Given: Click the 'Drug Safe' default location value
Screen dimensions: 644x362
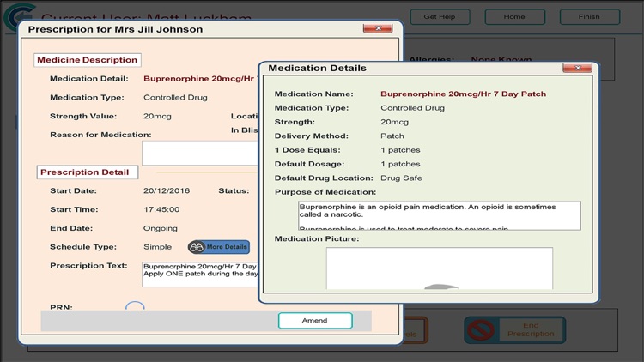Looking at the screenshot, I should pyautogui.click(x=401, y=178).
